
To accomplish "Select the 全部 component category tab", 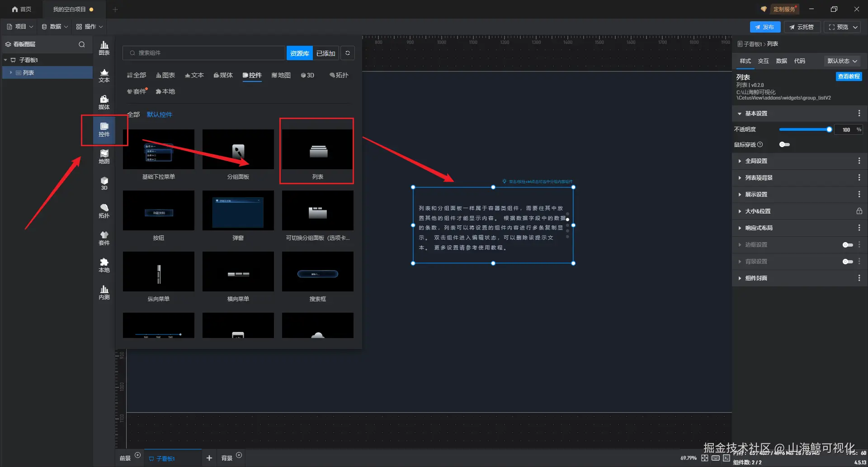I will [137, 76].
